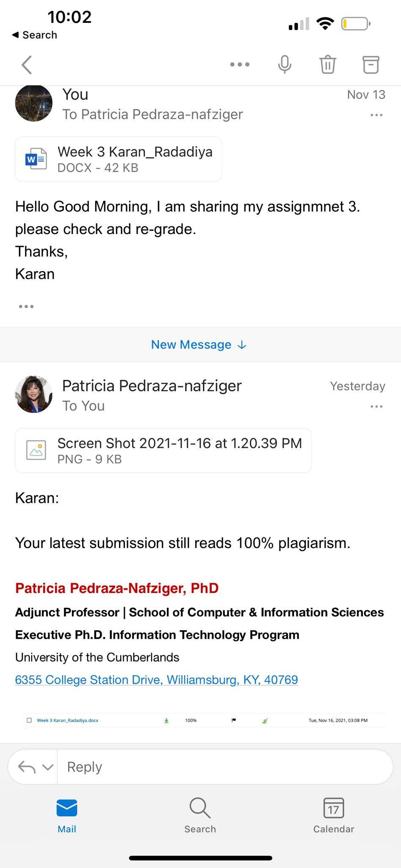
Task: Tap the microphone dictation icon
Action: point(285,65)
